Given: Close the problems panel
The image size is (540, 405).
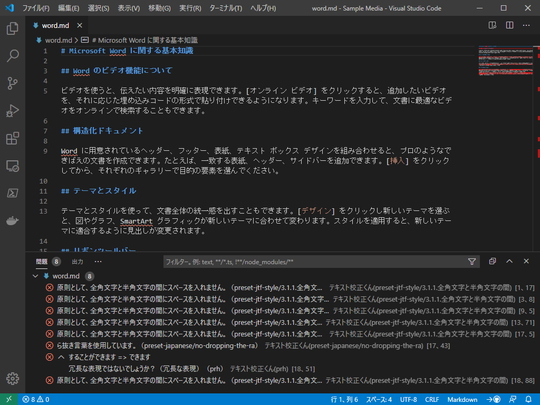Looking at the screenshot, I should click(x=526, y=261).
